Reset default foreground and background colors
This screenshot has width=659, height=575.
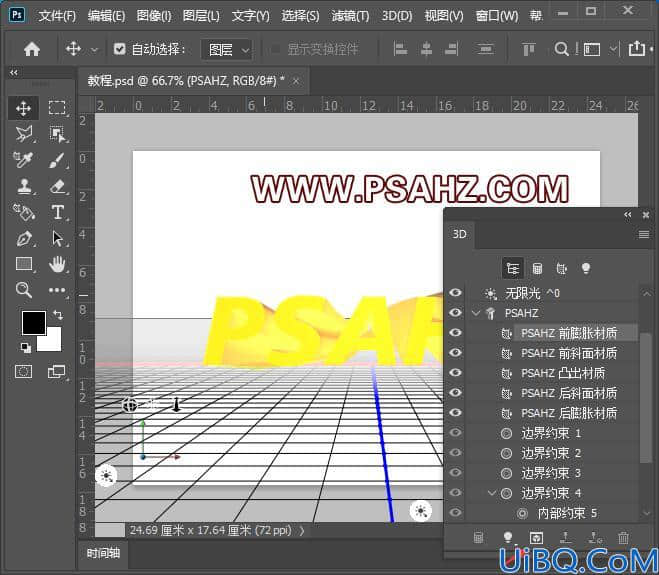26,347
